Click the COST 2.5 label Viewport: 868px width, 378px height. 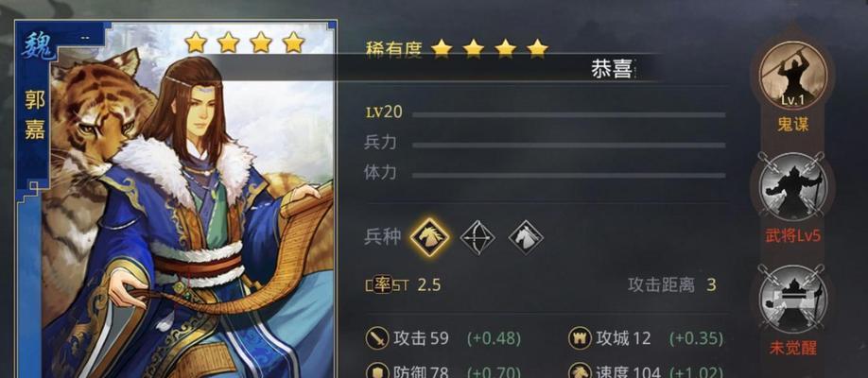point(404,285)
